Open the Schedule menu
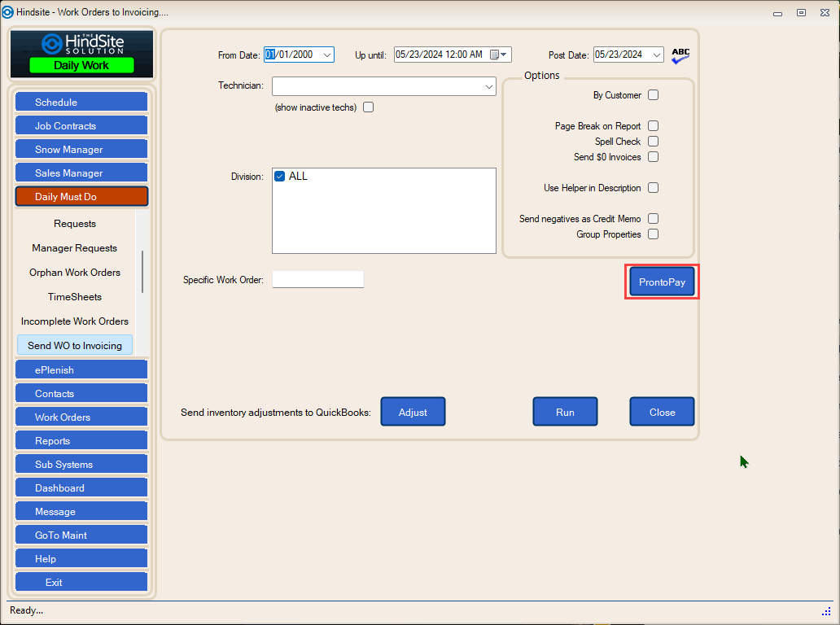 coord(81,102)
